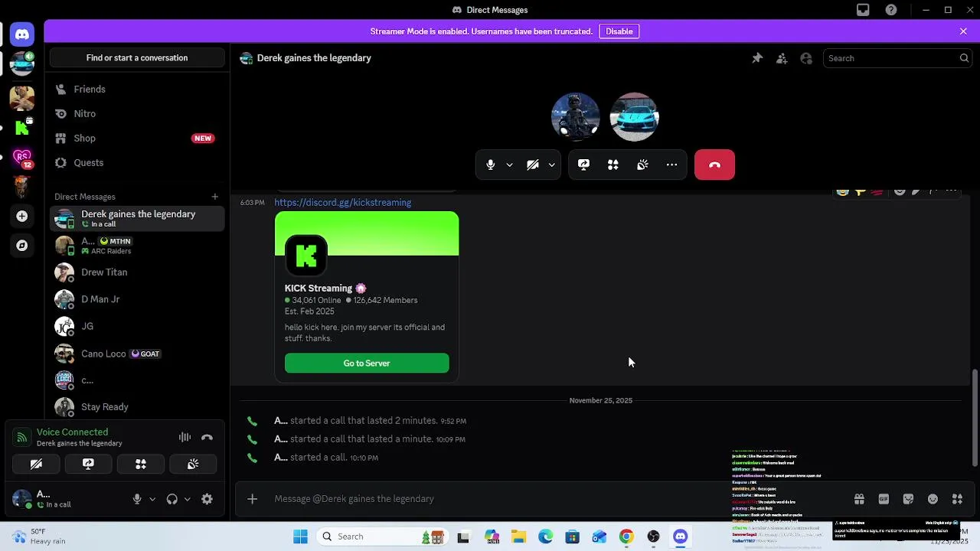Select Derek gaines the legendary DM
The image size is (980, 551).
point(138,218)
